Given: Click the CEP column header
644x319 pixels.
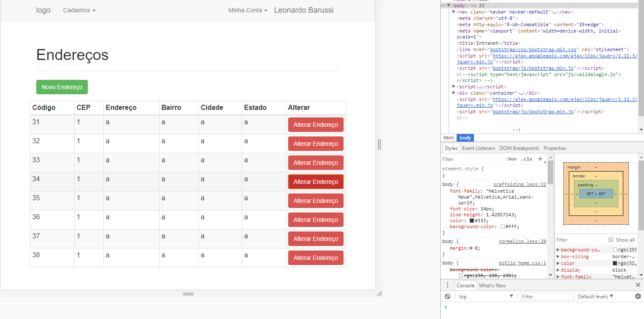Looking at the screenshot, I should [89, 108].
